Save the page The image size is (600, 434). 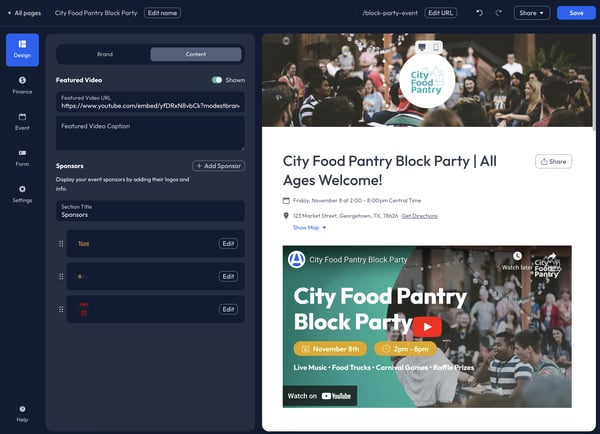pos(576,13)
